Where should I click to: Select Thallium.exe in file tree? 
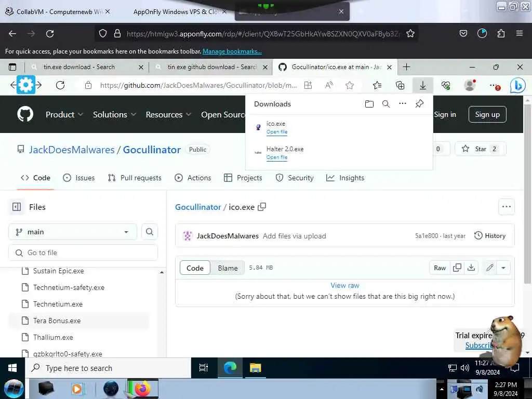tap(53, 337)
